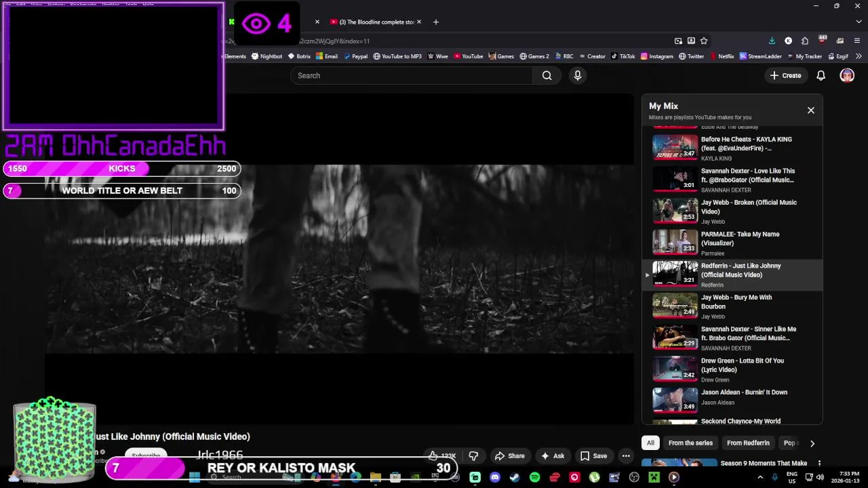Close The Bloodline browser tab
The image size is (868, 488).
(x=418, y=22)
